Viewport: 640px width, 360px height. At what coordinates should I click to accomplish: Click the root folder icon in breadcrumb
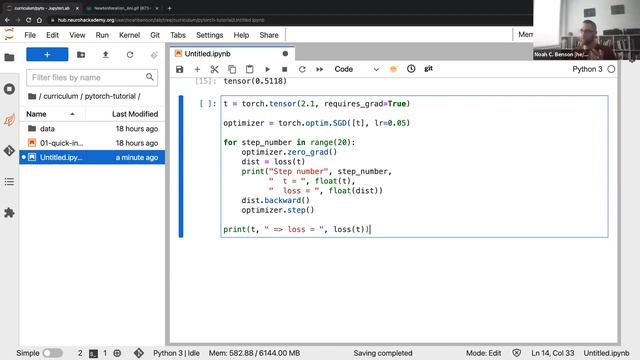pyautogui.click(x=32, y=96)
